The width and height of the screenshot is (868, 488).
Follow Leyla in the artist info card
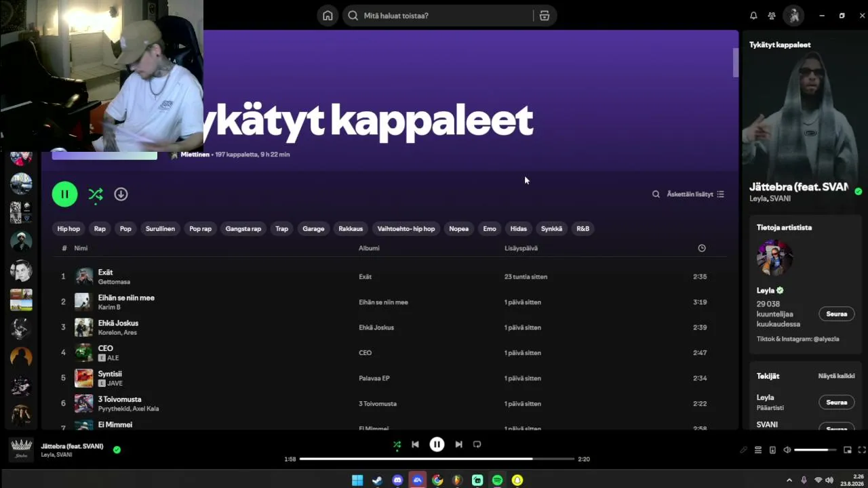point(837,314)
